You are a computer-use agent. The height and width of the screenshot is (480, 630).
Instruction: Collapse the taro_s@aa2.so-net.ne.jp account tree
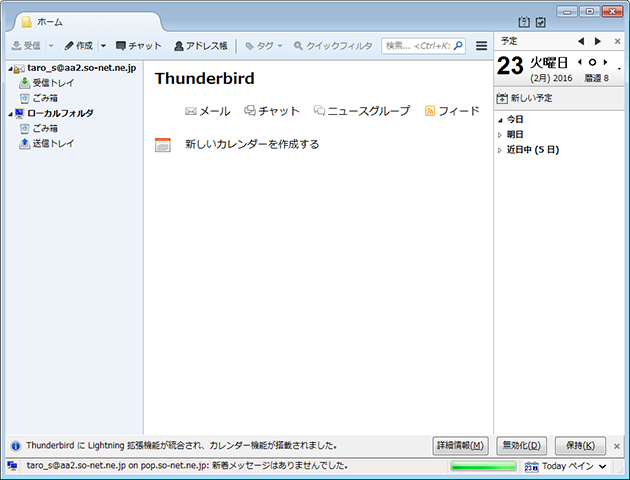tap(8, 68)
